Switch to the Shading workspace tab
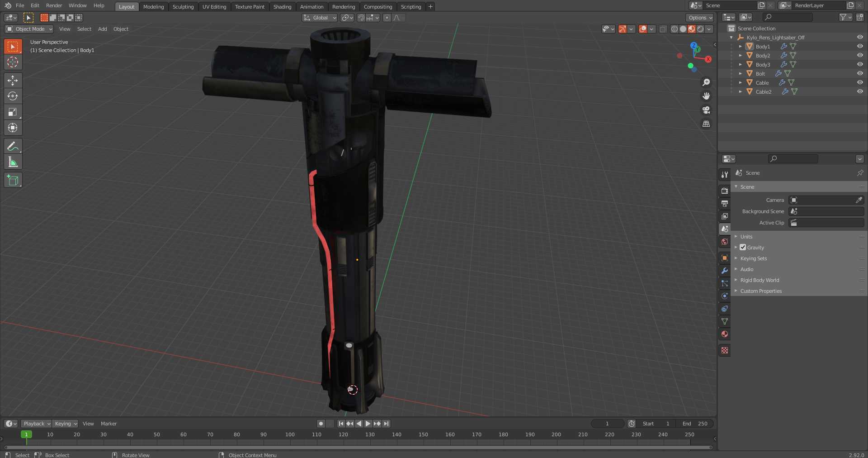The image size is (868, 458). tap(282, 6)
